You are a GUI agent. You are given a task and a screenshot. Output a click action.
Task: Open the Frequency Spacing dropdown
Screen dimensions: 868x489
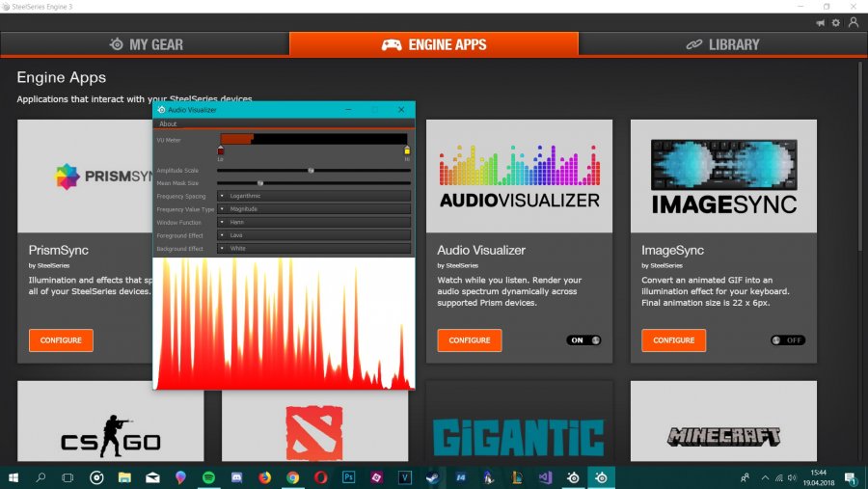(x=313, y=196)
